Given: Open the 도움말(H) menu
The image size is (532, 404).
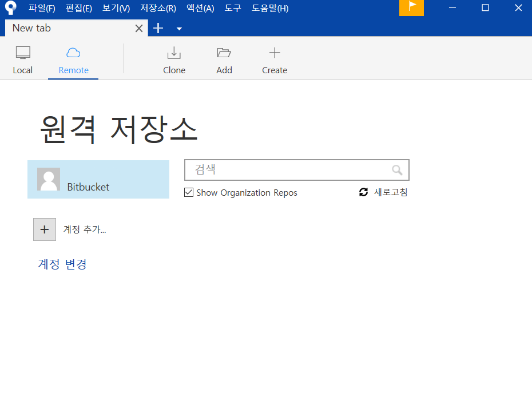Looking at the screenshot, I should coord(270,8).
